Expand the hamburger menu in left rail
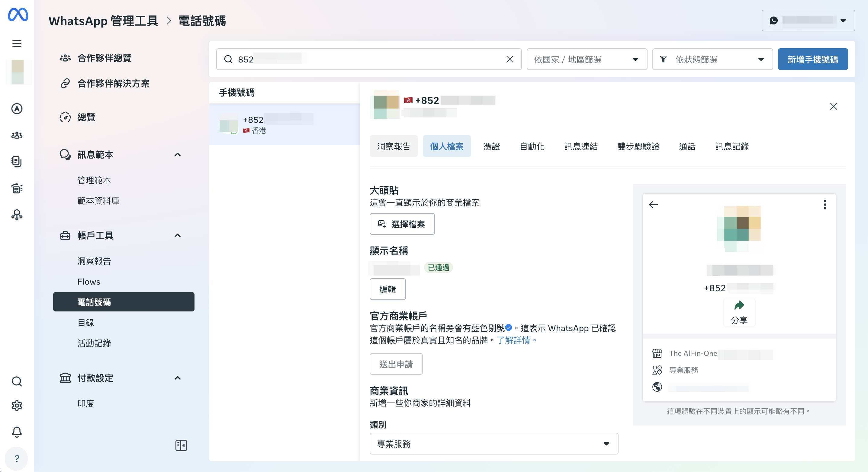Screen dimensions: 868x472 17,43
